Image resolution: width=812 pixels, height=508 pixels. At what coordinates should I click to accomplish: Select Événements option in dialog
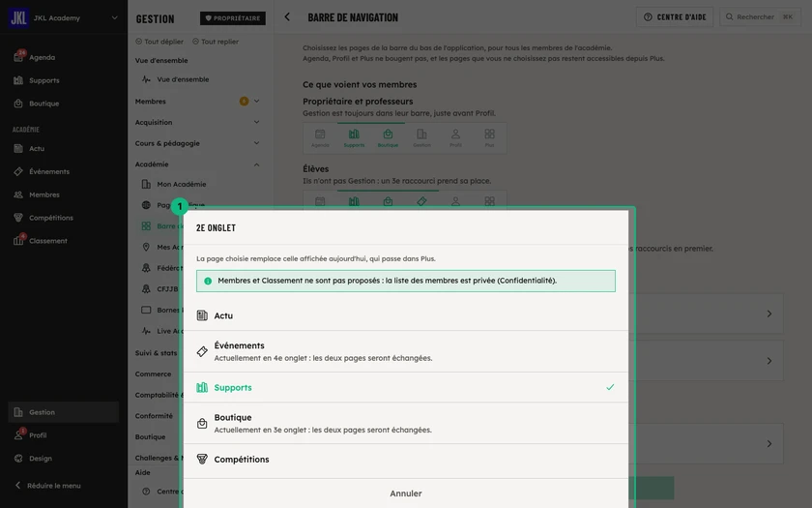click(406, 351)
